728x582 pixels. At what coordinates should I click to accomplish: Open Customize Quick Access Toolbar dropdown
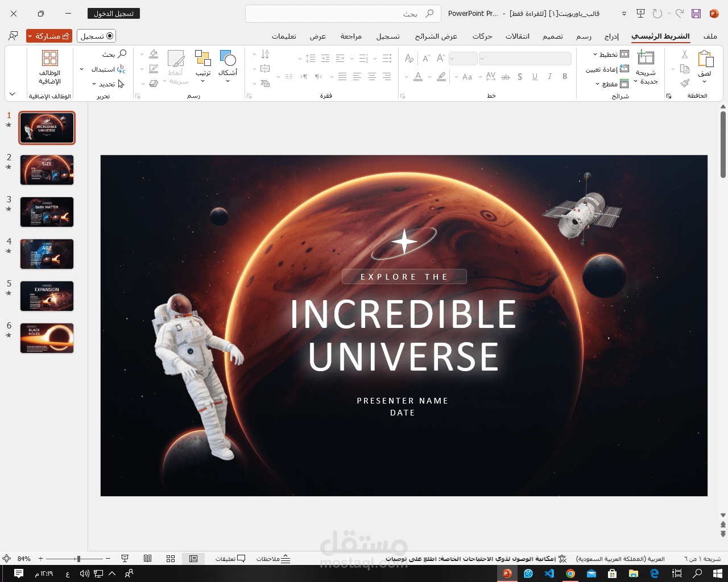click(624, 14)
